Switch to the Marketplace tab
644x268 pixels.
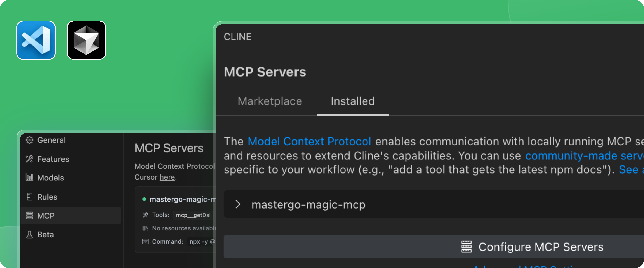[270, 101]
